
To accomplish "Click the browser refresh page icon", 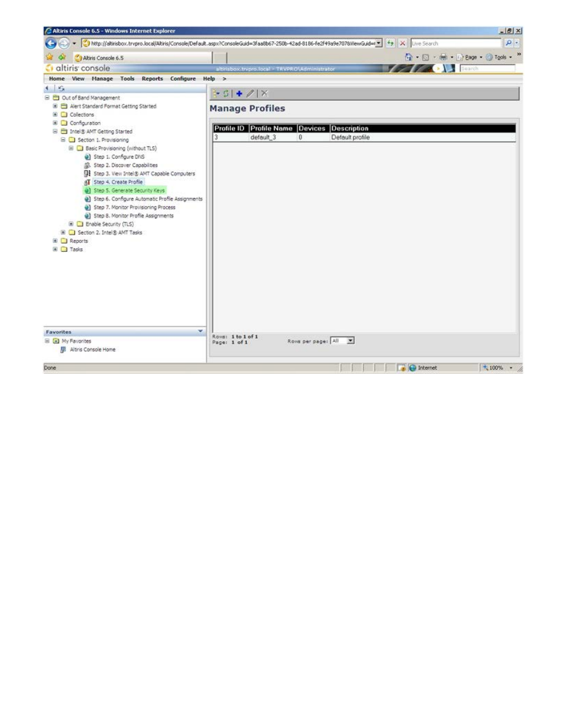I will (391, 43).
